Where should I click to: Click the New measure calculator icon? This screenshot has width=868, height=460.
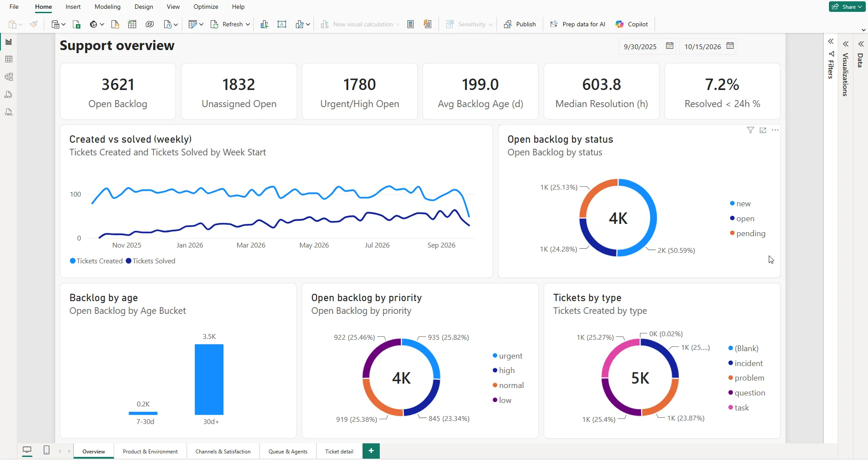(411, 25)
